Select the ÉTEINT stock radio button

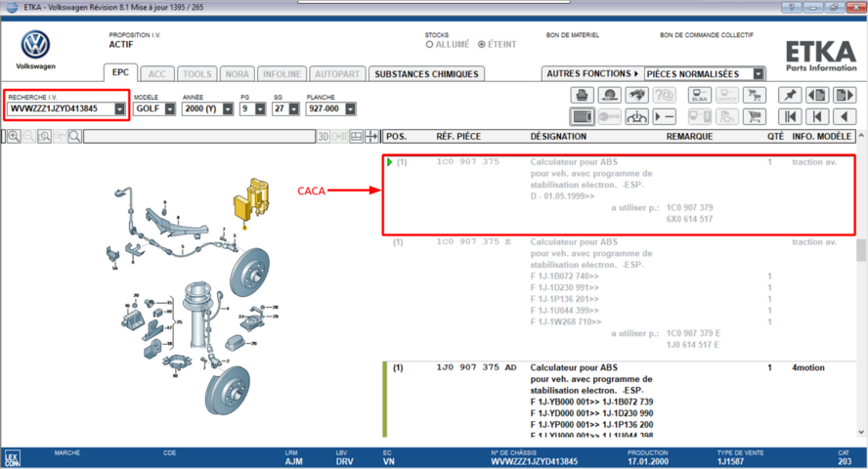[x=482, y=44]
